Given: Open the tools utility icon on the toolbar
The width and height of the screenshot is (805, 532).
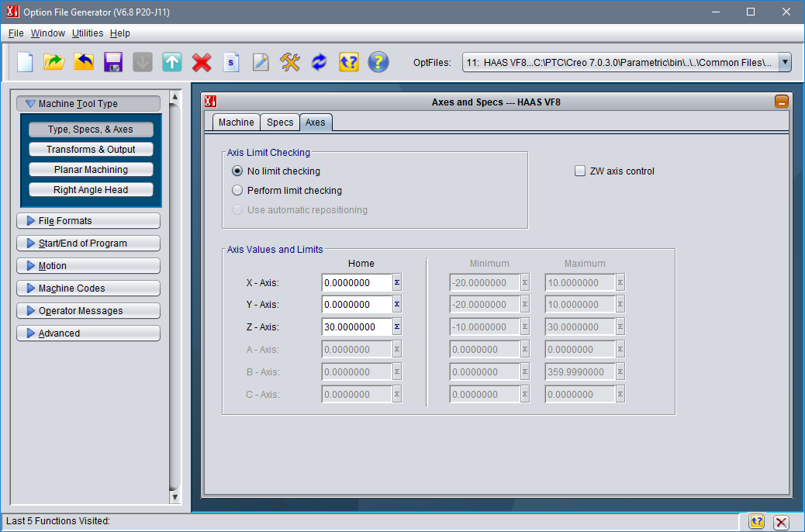Looking at the screenshot, I should pos(289,62).
